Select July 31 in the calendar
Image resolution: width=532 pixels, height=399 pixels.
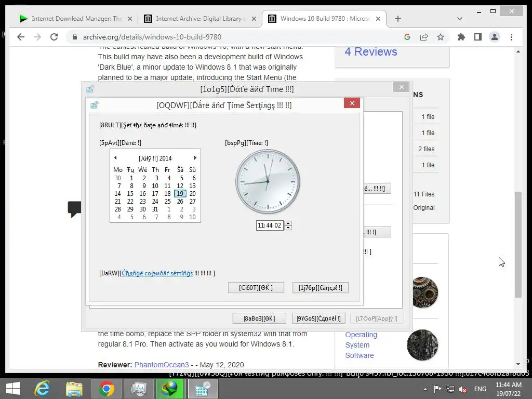click(x=155, y=209)
